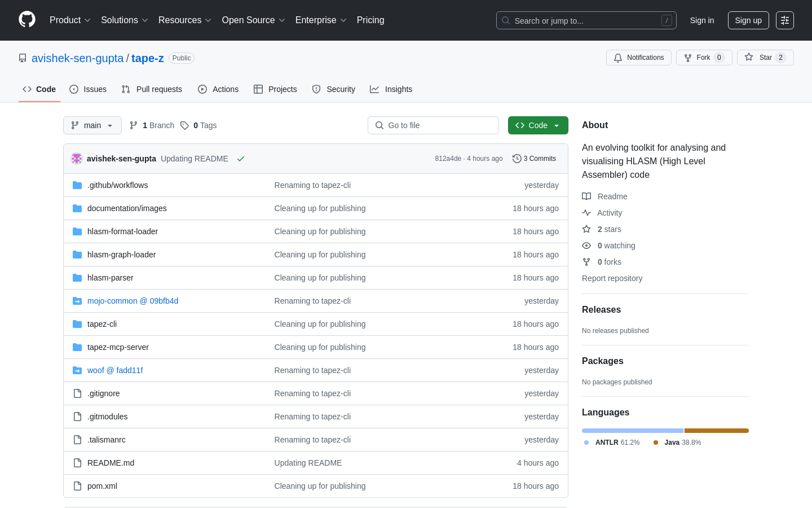
Task: Open the GitHub homepage logo
Action: click(27, 20)
